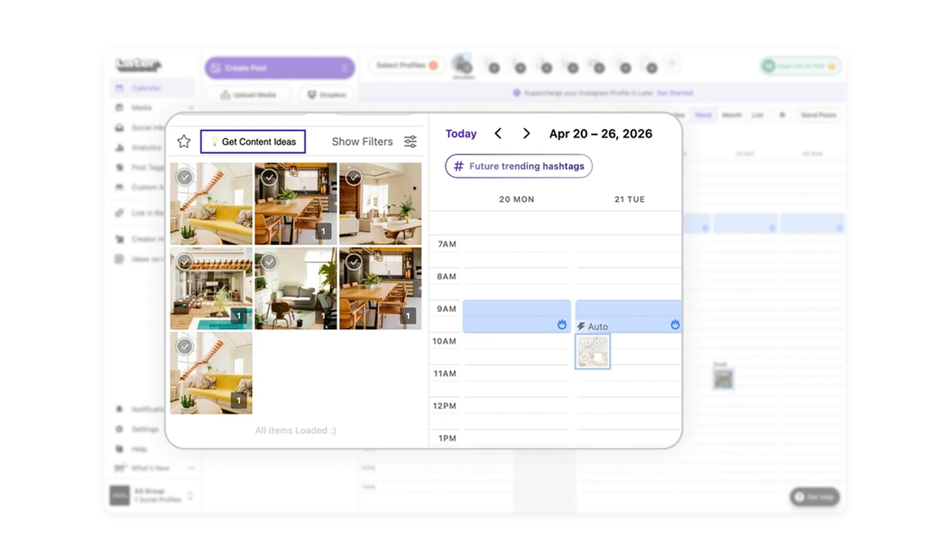Select Monday 9AM blue time slot

coord(516,316)
